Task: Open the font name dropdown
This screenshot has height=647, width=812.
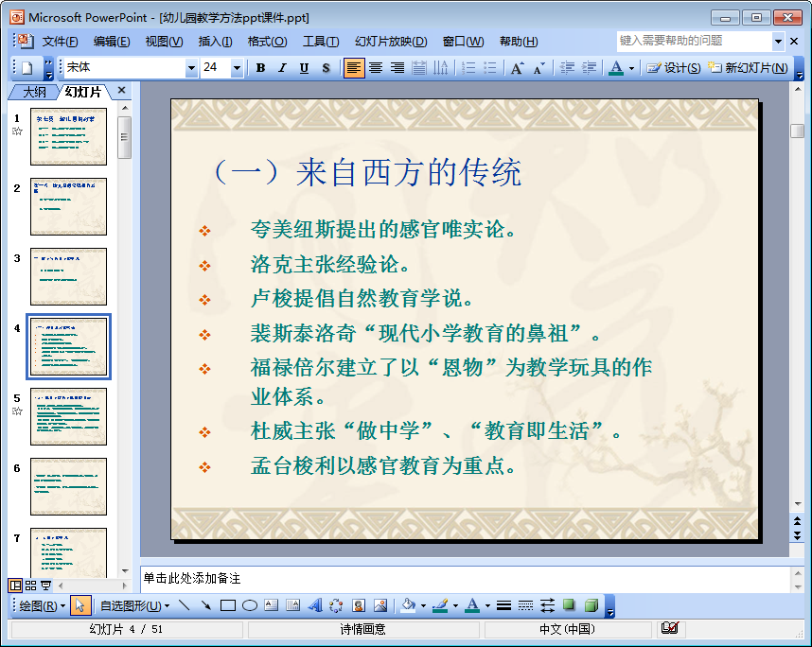Action: pos(191,68)
